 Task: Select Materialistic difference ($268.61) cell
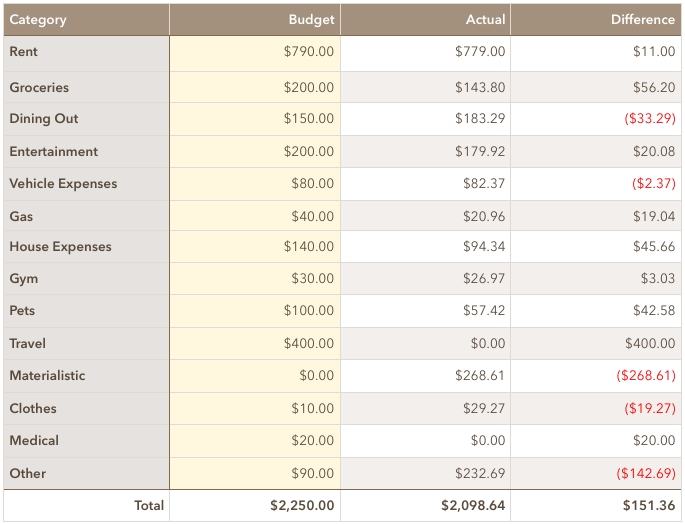click(x=595, y=376)
